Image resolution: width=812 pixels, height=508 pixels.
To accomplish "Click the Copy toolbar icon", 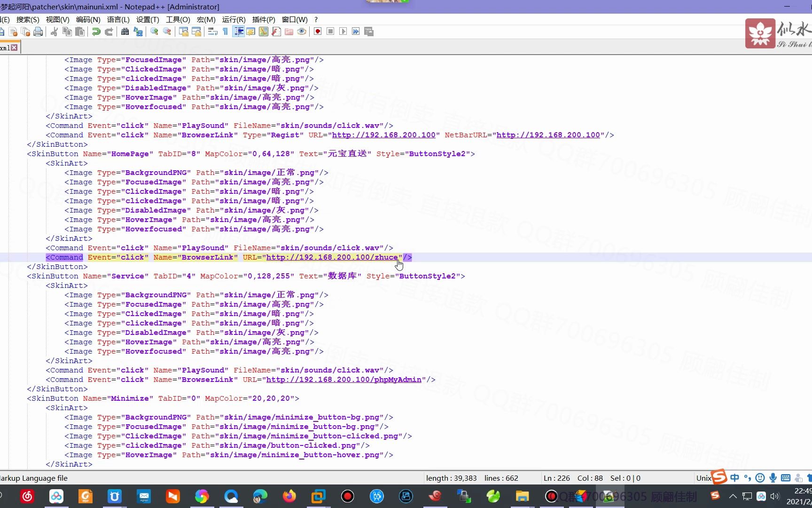I will (67, 32).
